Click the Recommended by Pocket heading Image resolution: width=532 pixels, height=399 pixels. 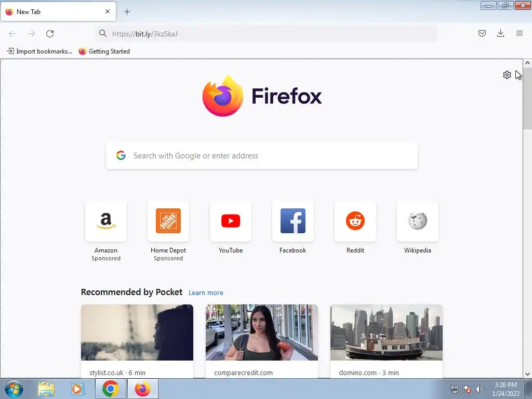[x=131, y=292]
